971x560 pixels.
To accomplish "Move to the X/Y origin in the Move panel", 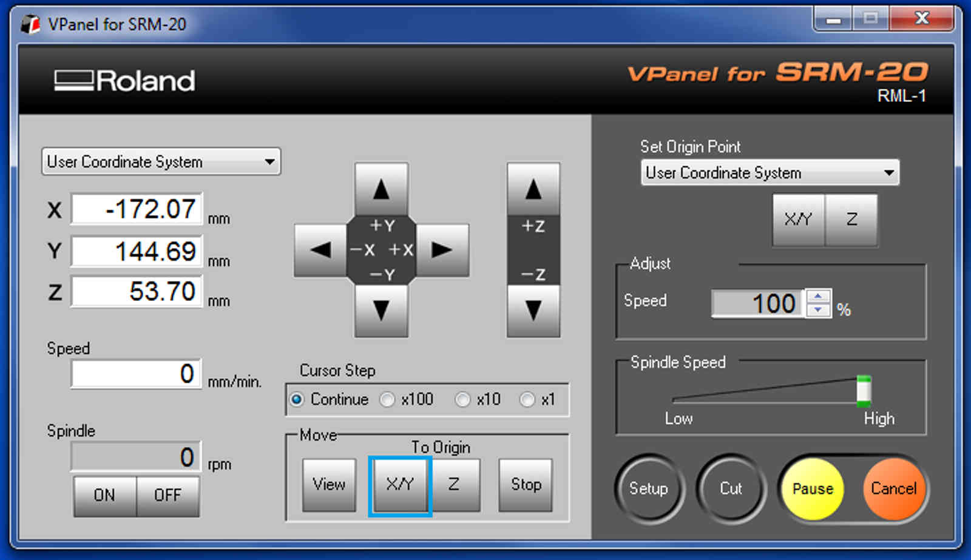I will coord(400,485).
